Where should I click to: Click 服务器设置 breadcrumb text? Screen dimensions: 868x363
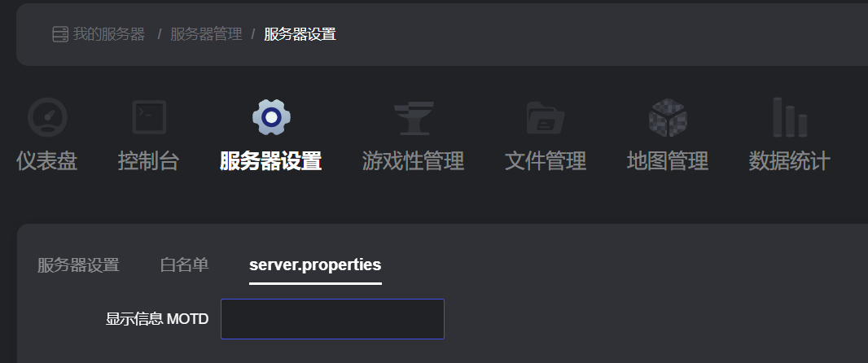[300, 34]
